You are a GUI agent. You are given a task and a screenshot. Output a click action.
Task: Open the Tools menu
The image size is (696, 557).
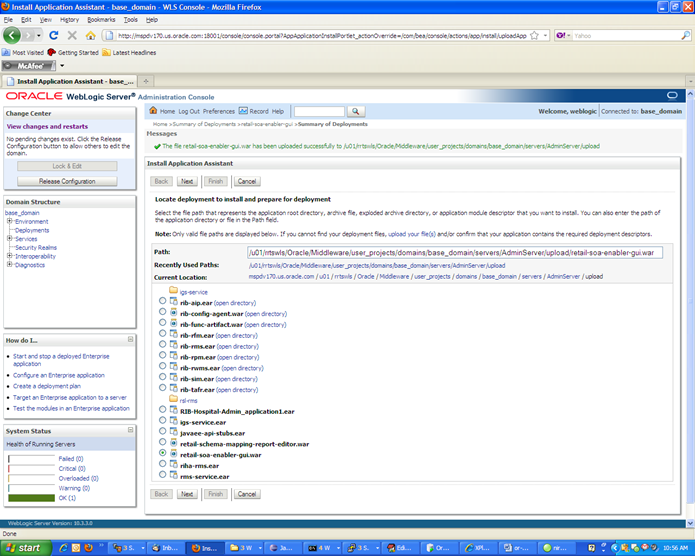pos(130,20)
